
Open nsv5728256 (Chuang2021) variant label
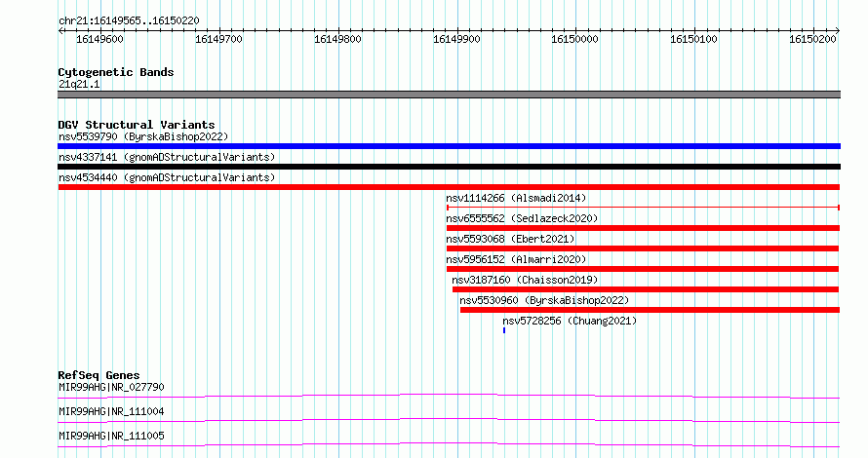tap(570, 321)
